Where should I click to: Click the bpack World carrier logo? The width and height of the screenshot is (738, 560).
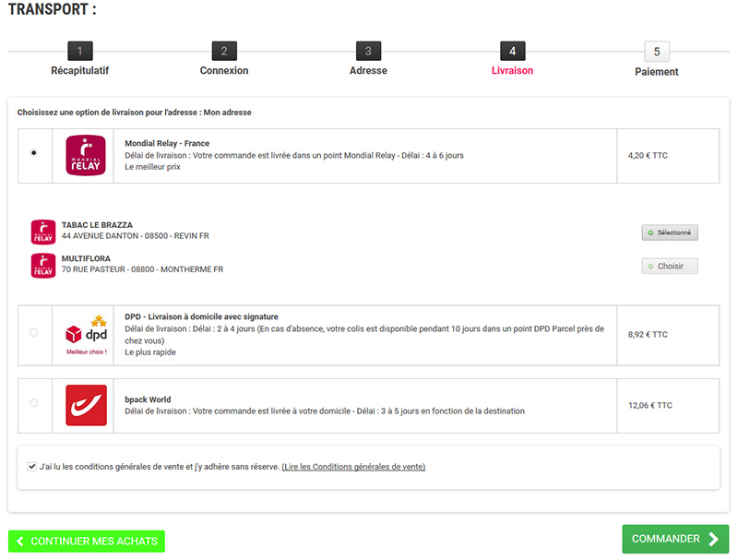pos(86,405)
